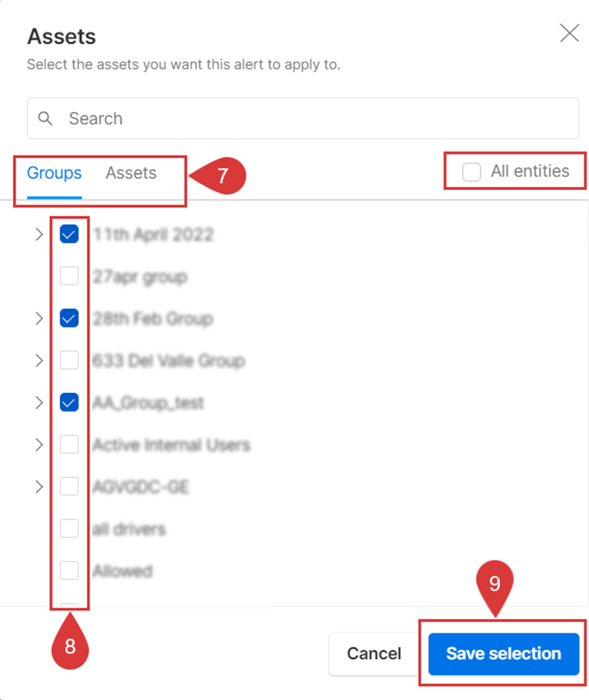Select the Allowed label
This screenshot has width=589, height=700.
point(123,571)
